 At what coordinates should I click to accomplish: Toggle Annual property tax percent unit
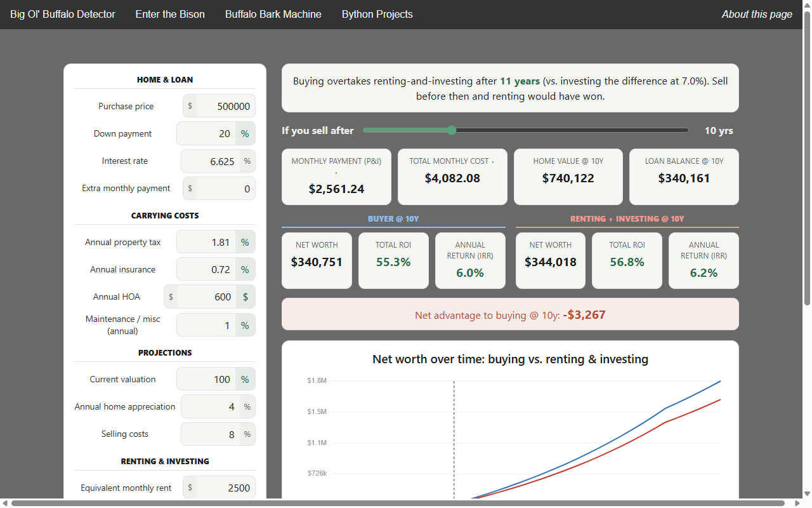tap(245, 242)
